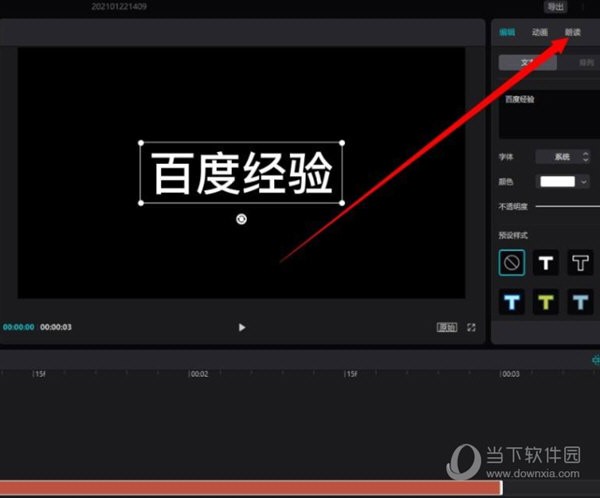Select the pale blue T preset

point(580,302)
